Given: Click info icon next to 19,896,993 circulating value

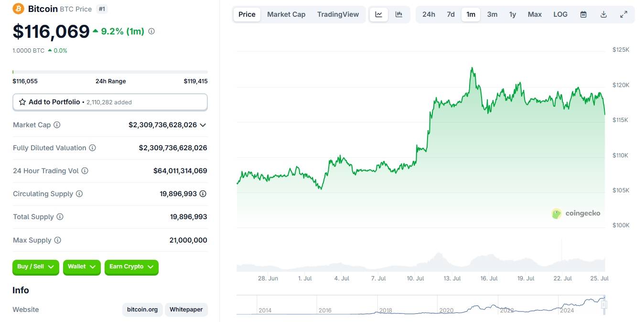Looking at the screenshot, I should click(x=203, y=194).
